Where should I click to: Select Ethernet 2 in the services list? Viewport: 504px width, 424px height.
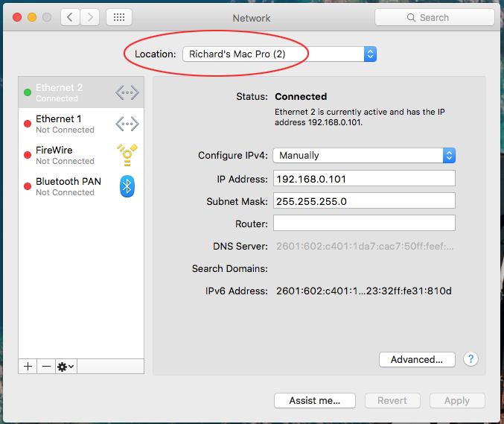pos(81,92)
